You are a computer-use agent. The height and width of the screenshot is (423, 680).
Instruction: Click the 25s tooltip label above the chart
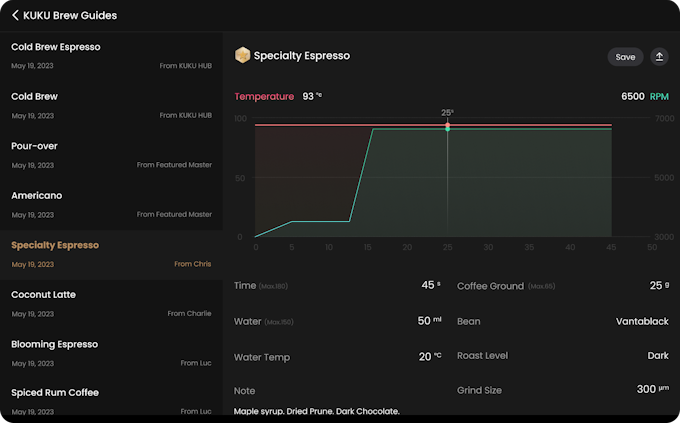pyautogui.click(x=447, y=112)
